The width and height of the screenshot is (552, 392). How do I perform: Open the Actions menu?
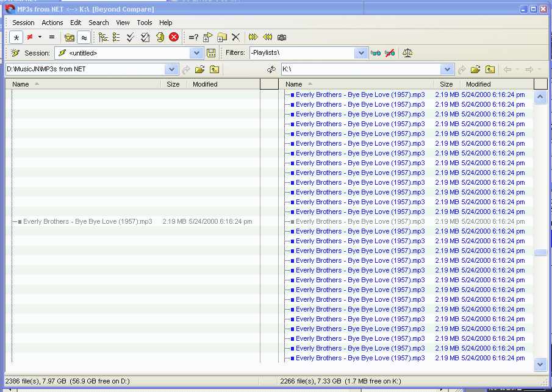tap(52, 23)
